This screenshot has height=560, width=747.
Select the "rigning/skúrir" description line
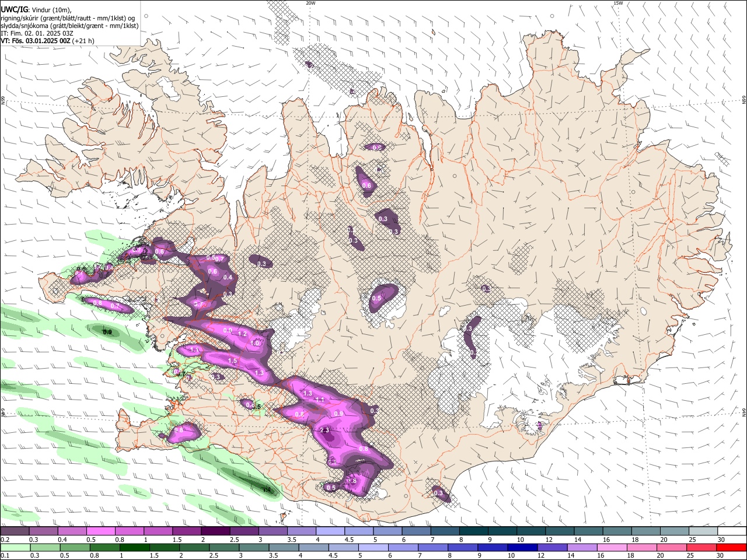68,18
